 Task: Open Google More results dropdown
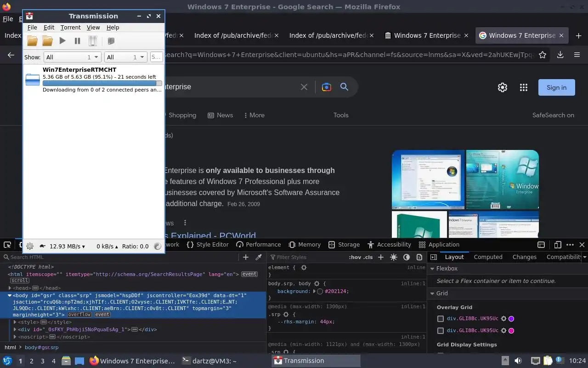[254, 115]
